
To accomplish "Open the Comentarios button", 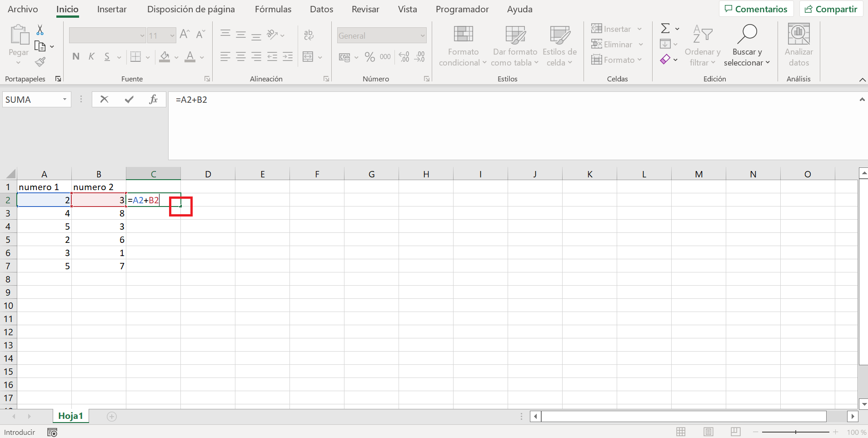I will click(x=756, y=9).
